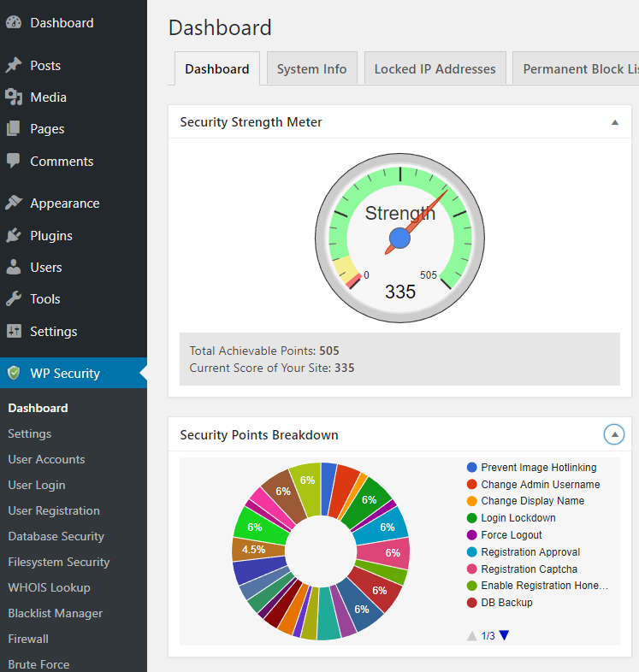The image size is (639, 672).
Task: Select the Dashboard tab
Action: (217, 68)
